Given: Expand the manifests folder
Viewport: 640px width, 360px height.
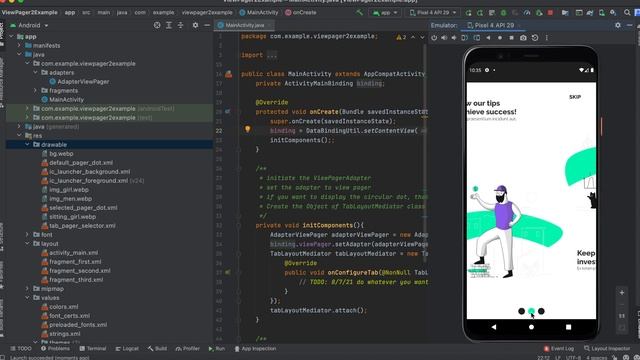Looking at the screenshot, I should tap(19, 45).
